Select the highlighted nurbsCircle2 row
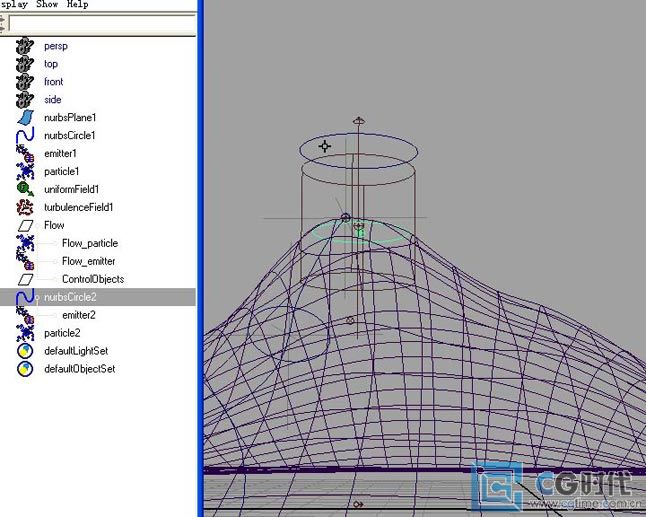 [98, 297]
